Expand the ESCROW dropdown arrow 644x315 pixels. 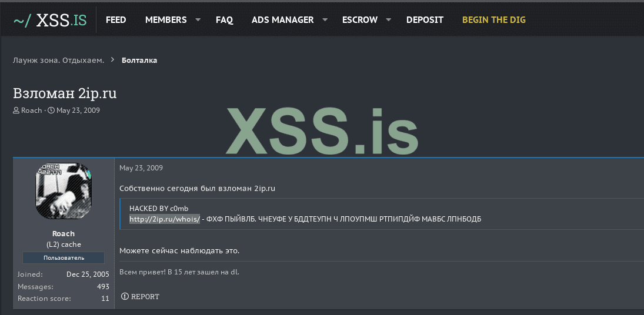[x=389, y=19]
